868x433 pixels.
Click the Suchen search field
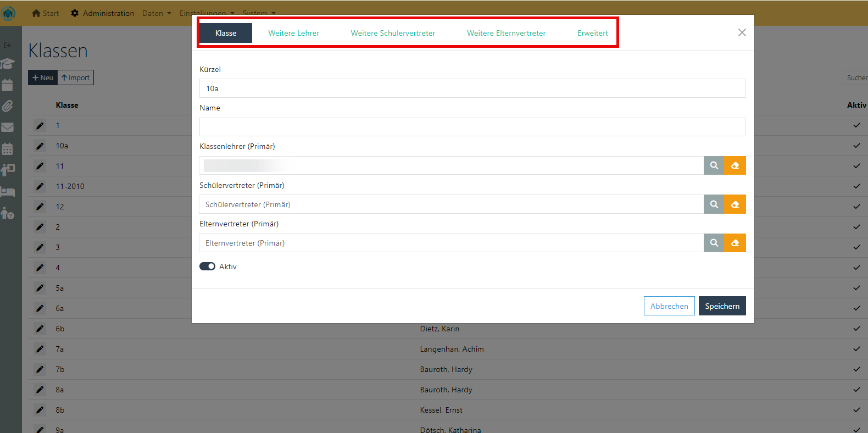tap(855, 77)
